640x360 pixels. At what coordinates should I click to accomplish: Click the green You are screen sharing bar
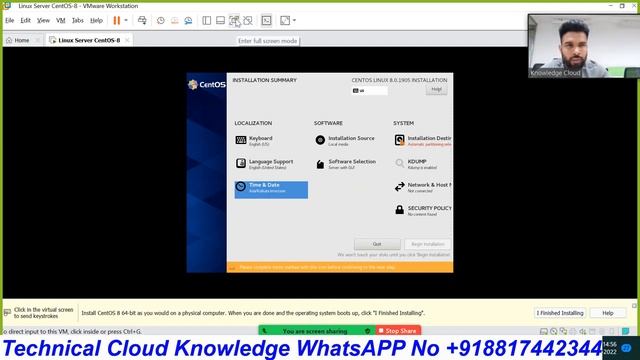tap(317, 331)
